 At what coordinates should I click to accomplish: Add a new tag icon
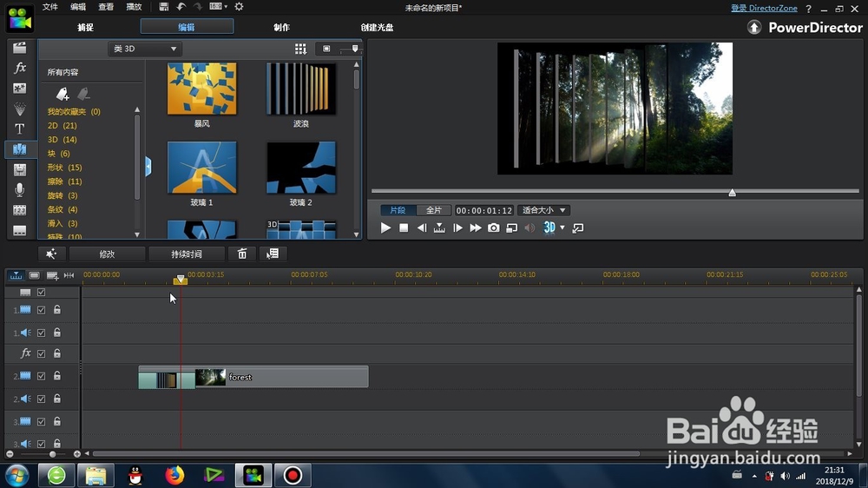[x=62, y=94]
